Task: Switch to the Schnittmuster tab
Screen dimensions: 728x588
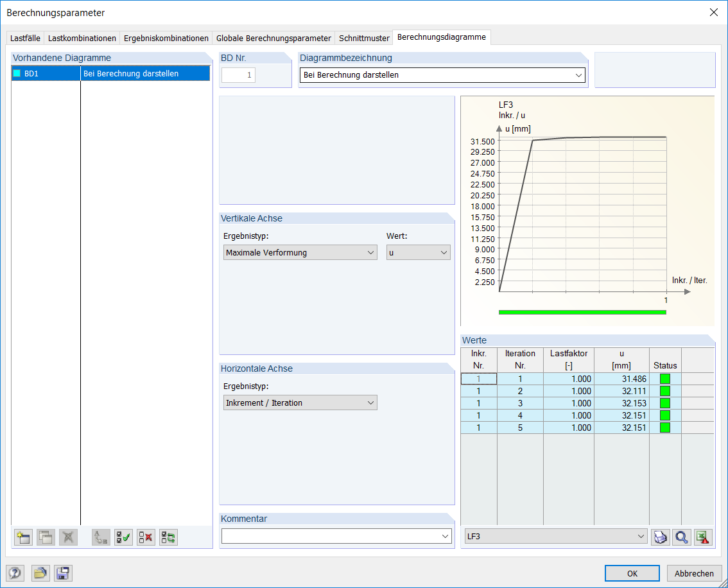Action: pyautogui.click(x=364, y=38)
